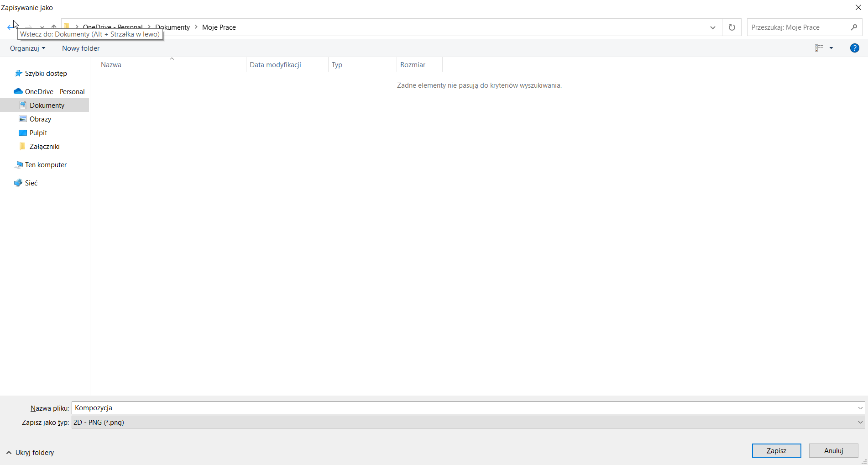Viewport: 868px width, 465px height.
Task: Collapse folders with Ukryj foldery
Action: tap(30, 453)
